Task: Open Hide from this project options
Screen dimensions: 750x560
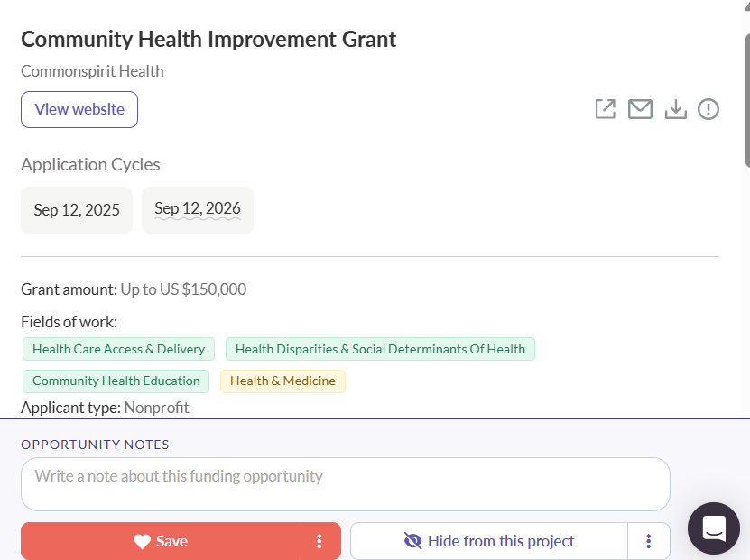Action: (649, 541)
